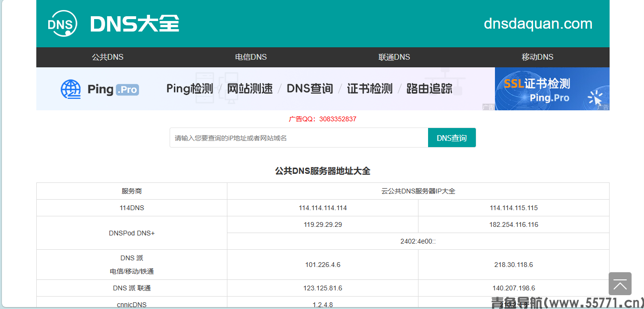Click the 公共DNS服务器地址大全 heading
The width and height of the screenshot is (644, 309).
click(x=322, y=171)
